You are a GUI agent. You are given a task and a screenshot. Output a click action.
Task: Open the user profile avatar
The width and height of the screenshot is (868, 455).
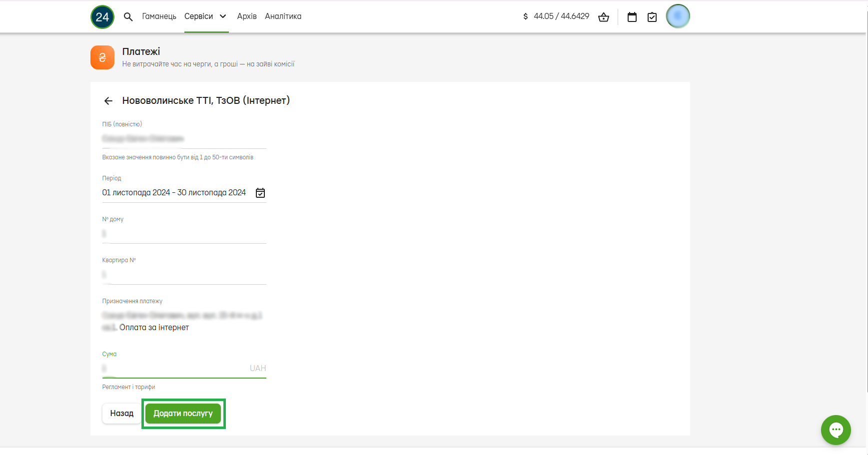pos(678,16)
